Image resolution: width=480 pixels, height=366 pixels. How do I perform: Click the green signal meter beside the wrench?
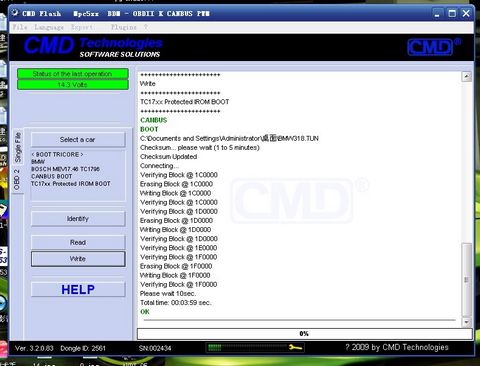[x=247, y=348]
